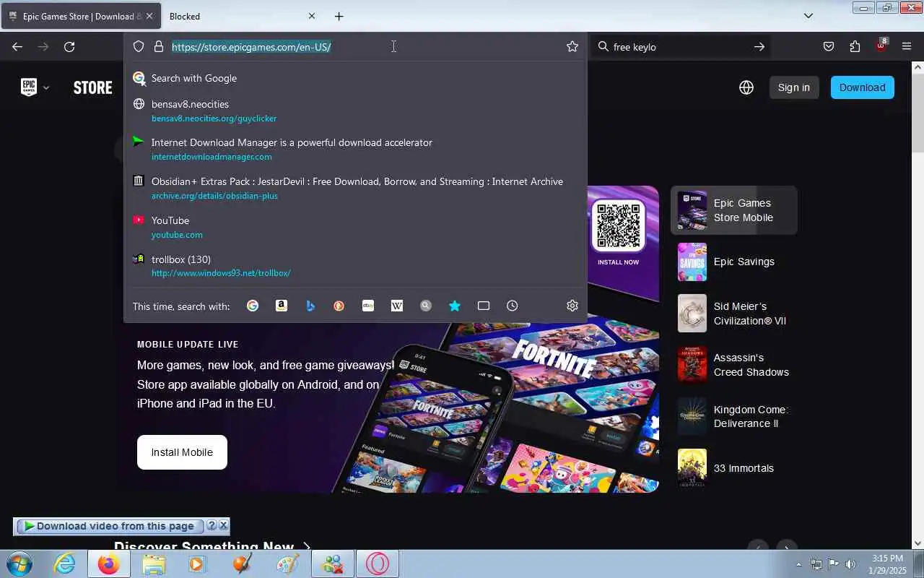
Task: Bookmark this page with the star
Action: 572,46
